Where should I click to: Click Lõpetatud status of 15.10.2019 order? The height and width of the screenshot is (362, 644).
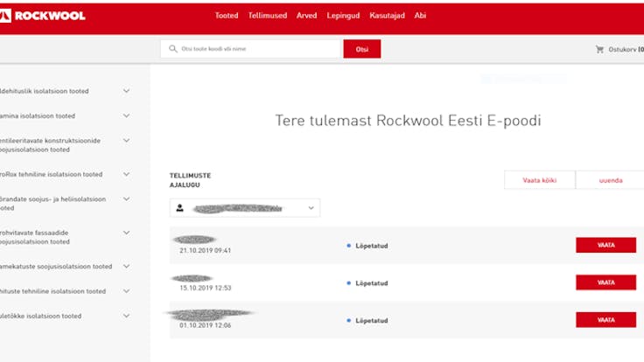coord(371,283)
